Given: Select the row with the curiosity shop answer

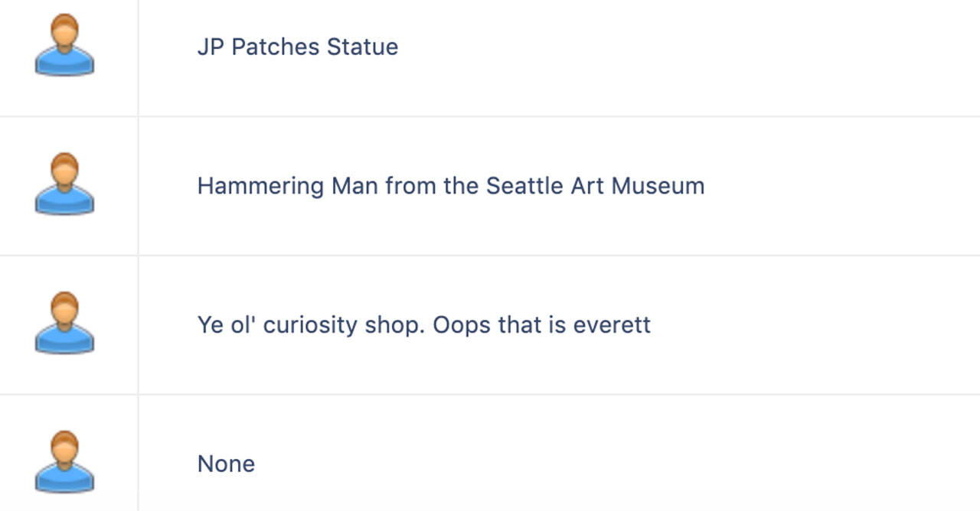Looking at the screenshot, I should click(x=490, y=325).
